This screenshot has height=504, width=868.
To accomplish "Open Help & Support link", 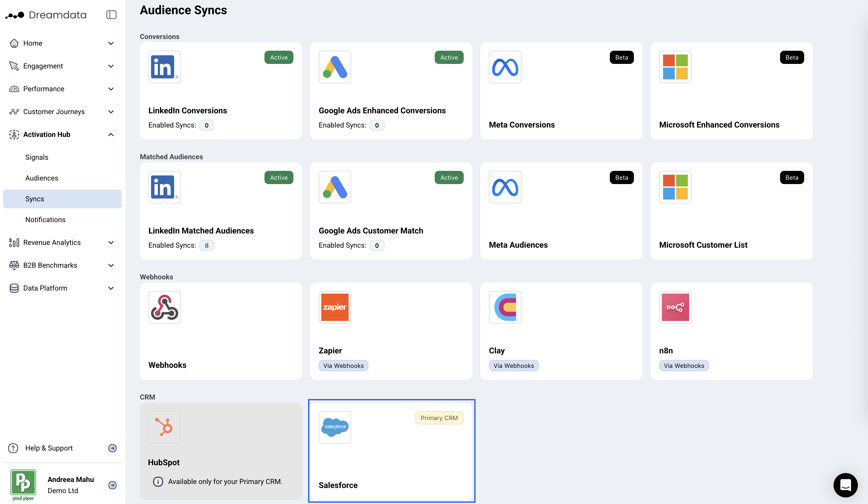I will (49, 448).
